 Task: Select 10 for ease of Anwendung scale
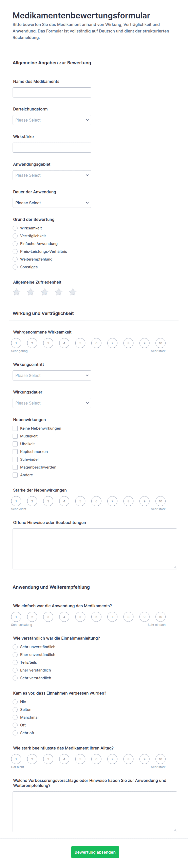coord(160,617)
